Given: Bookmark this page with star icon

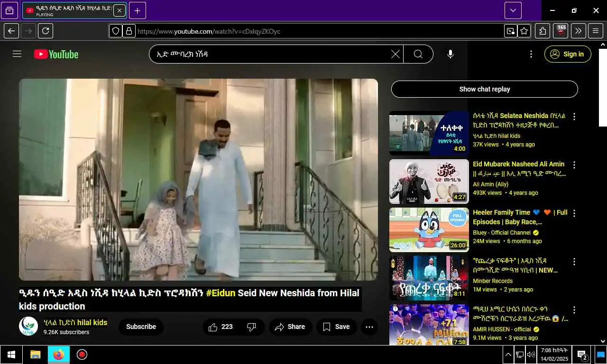Looking at the screenshot, I should tap(524, 31).
